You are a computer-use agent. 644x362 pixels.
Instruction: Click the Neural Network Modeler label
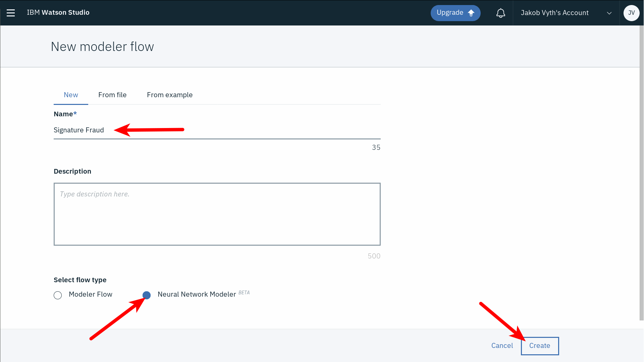[197, 294]
